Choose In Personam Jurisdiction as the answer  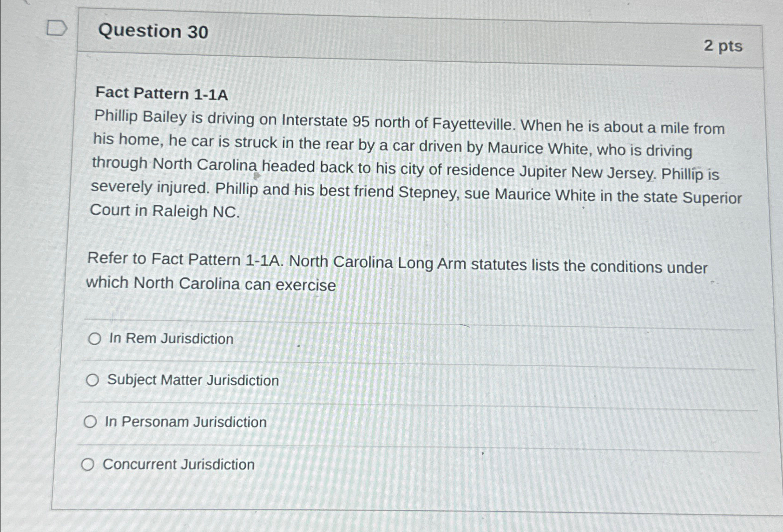pyautogui.click(x=91, y=422)
